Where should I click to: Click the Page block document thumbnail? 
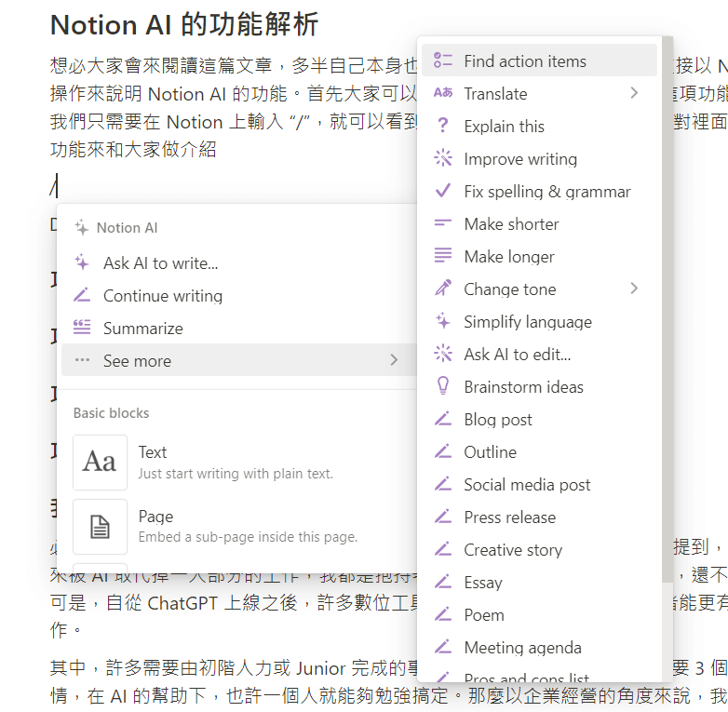100,527
